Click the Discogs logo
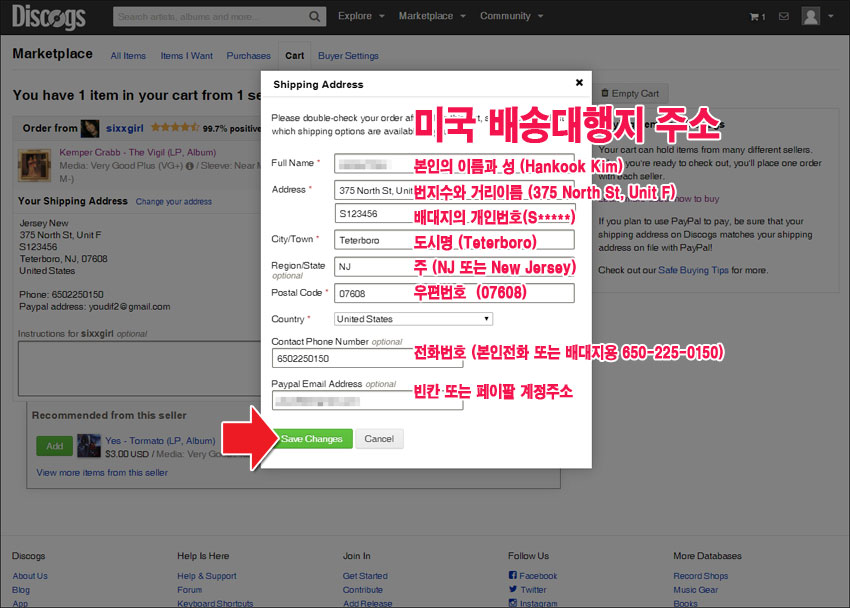This screenshot has width=850, height=608. click(49, 16)
